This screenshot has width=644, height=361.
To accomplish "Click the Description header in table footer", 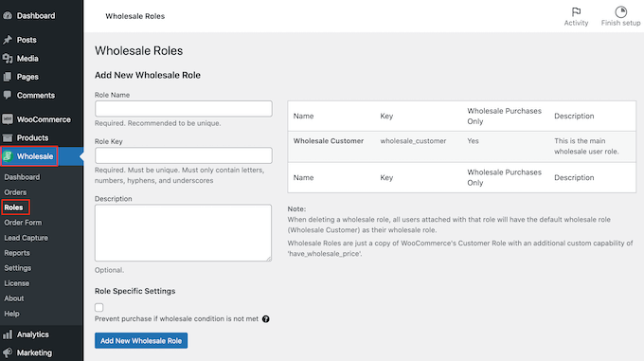I will pyautogui.click(x=574, y=178).
